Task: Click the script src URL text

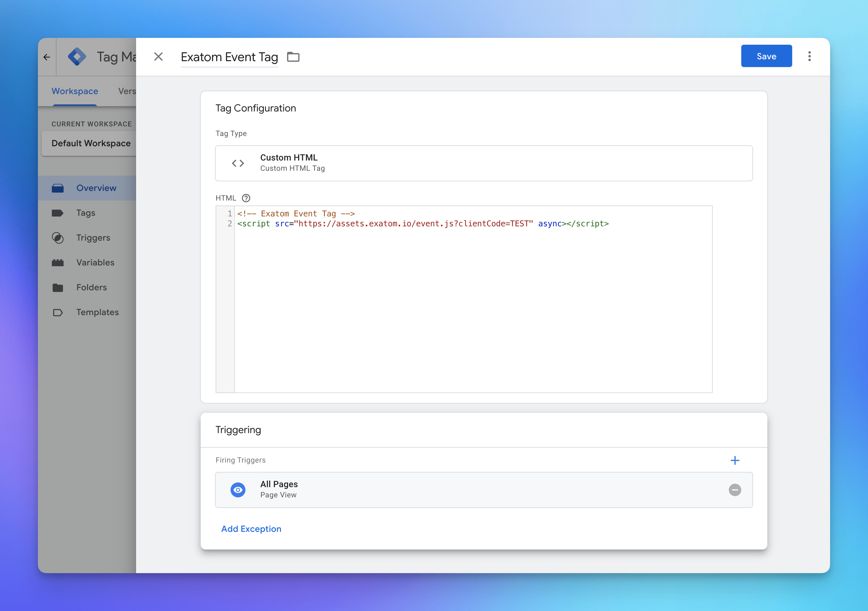Action: (413, 224)
